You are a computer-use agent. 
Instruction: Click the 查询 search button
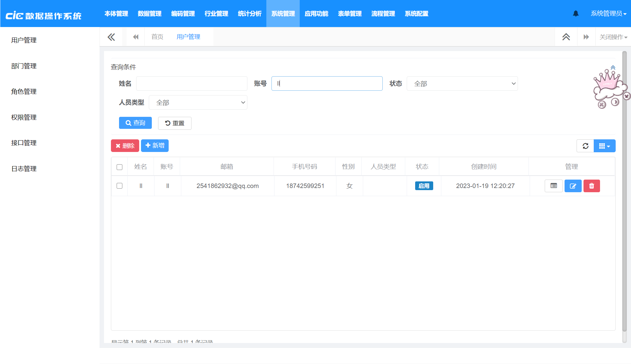click(x=135, y=123)
